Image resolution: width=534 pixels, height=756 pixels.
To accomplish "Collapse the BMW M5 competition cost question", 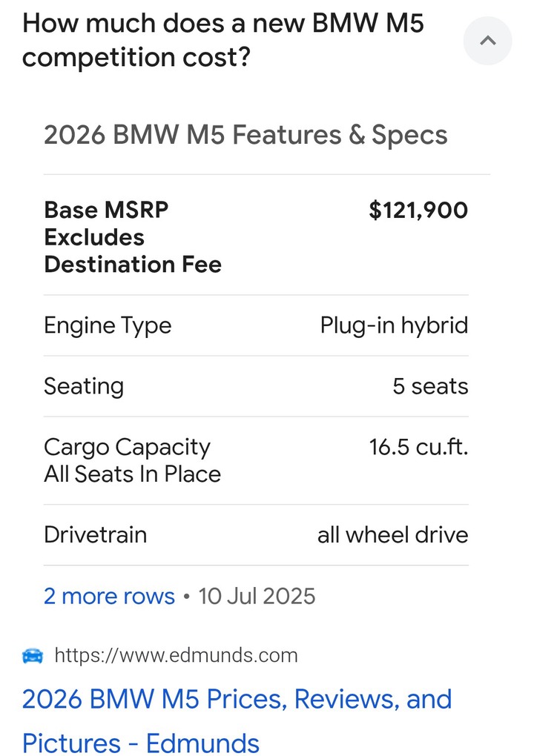I will coord(488,41).
